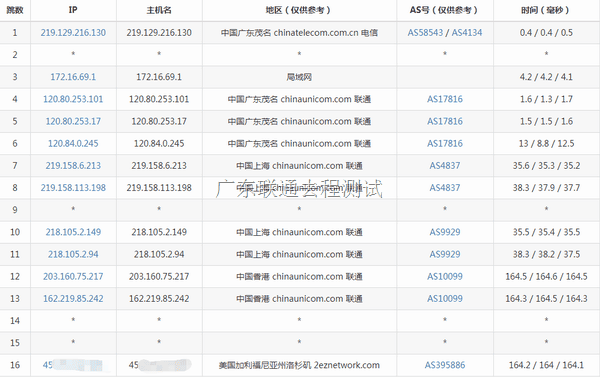Open the AS4837 link in hop 8

tap(445, 188)
